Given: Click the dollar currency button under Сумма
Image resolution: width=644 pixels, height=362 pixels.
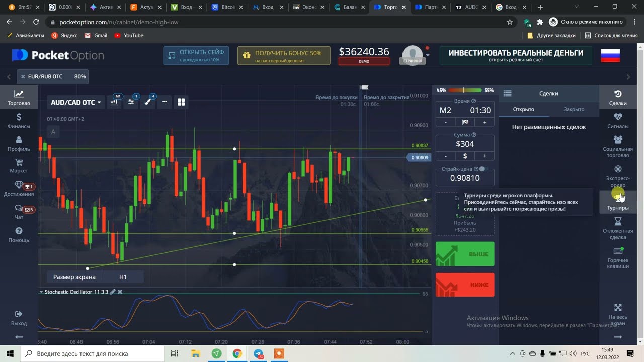Looking at the screenshot, I should 465,156.
